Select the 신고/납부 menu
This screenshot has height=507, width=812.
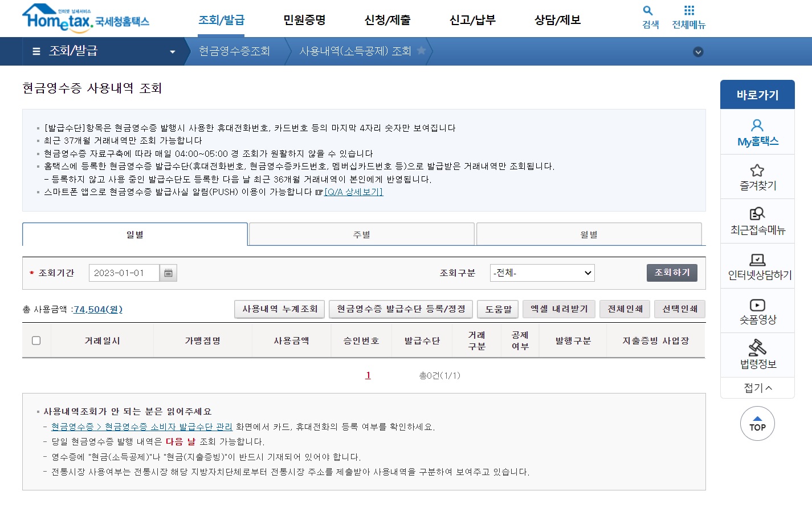coord(472,18)
